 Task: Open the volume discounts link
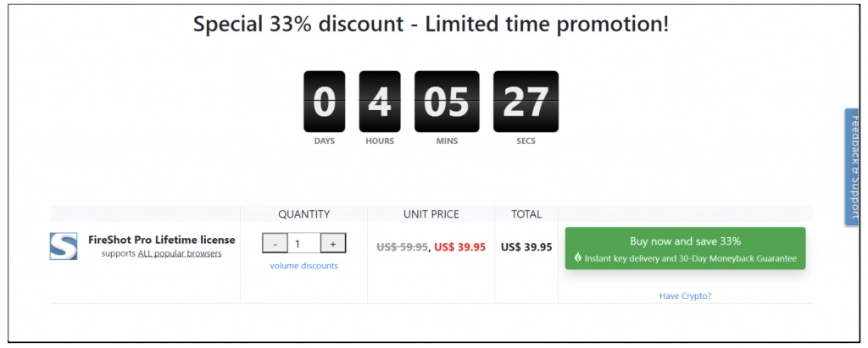pos(303,266)
